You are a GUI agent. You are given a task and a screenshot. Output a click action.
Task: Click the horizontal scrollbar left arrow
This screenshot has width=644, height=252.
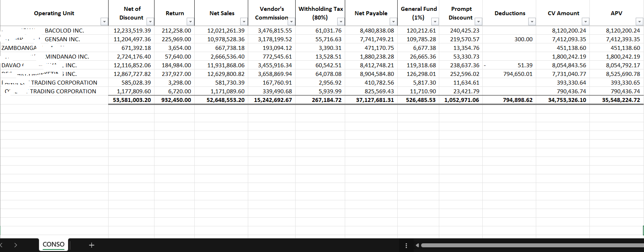[417, 245]
